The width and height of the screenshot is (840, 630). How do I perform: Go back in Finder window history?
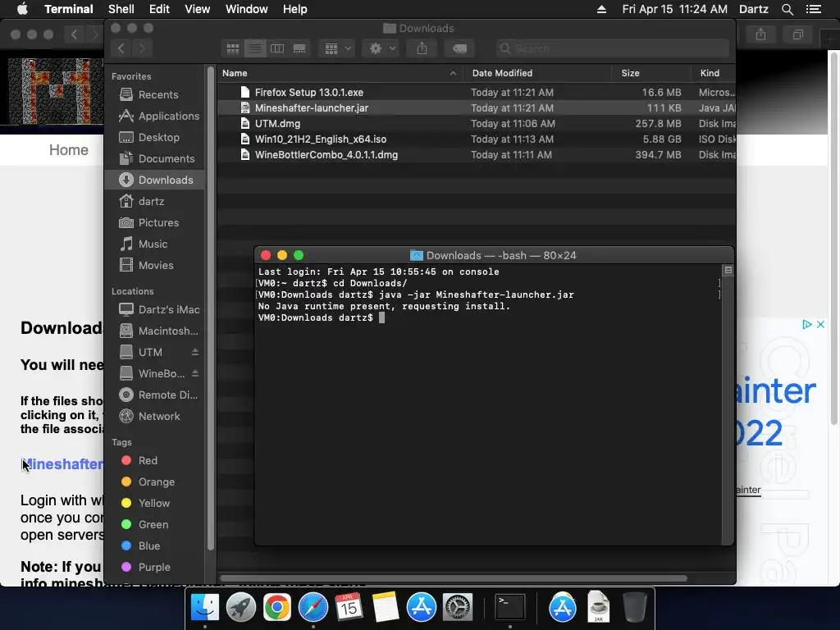121,48
